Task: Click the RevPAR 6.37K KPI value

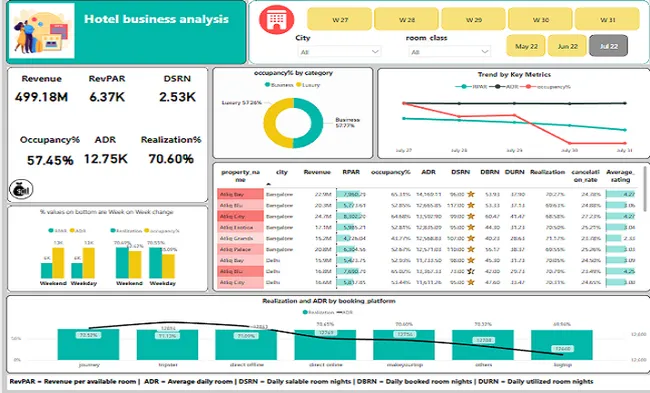Action: tap(107, 97)
